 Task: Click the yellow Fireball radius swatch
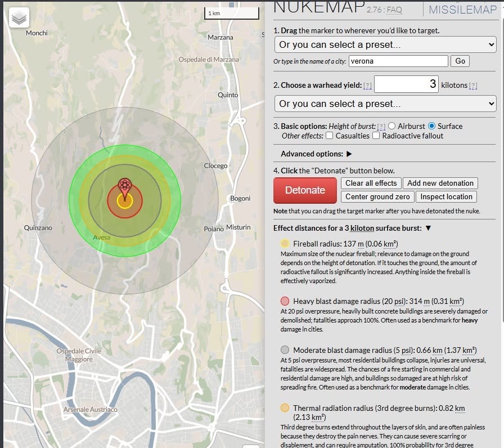(x=285, y=244)
